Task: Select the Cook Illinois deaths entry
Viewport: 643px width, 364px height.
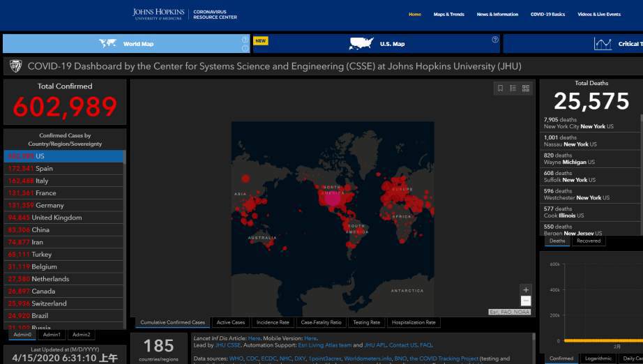Action: coord(591,212)
